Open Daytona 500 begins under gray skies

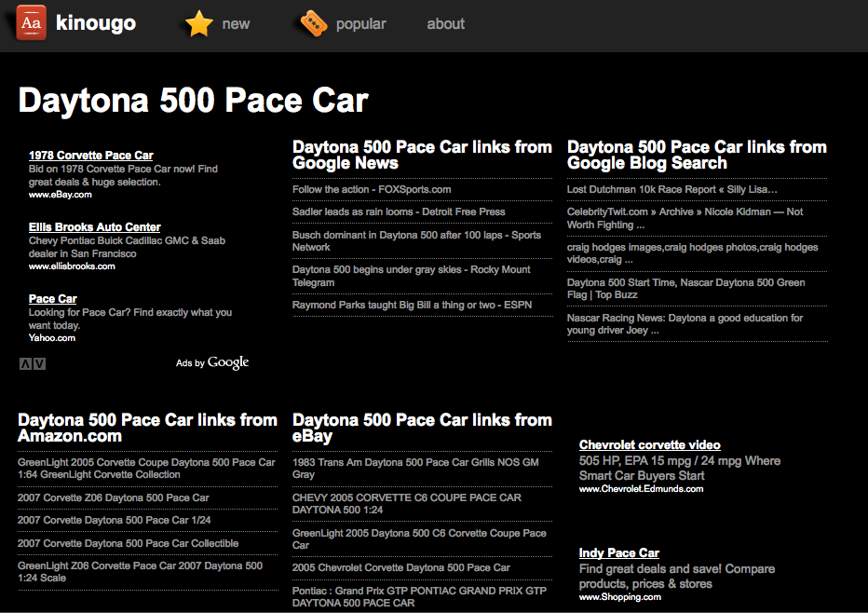pyautogui.click(x=412, y=276)
